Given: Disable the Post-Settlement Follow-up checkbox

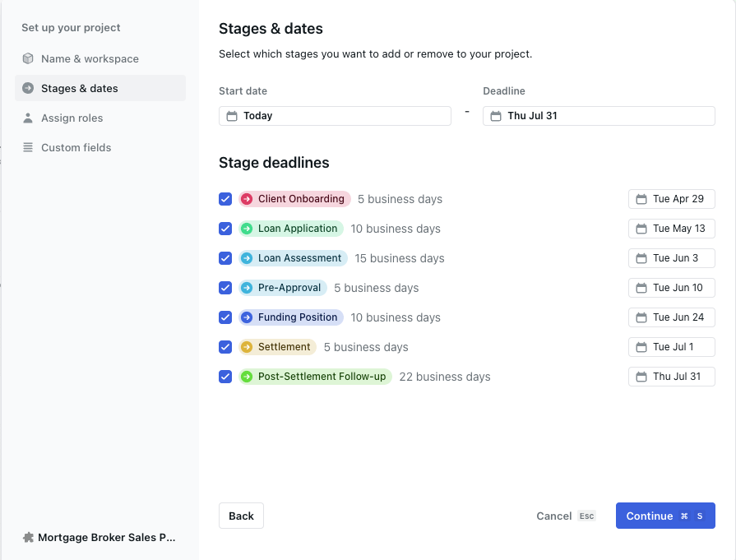Looking at the screenshot, I should tap(225, 377).
